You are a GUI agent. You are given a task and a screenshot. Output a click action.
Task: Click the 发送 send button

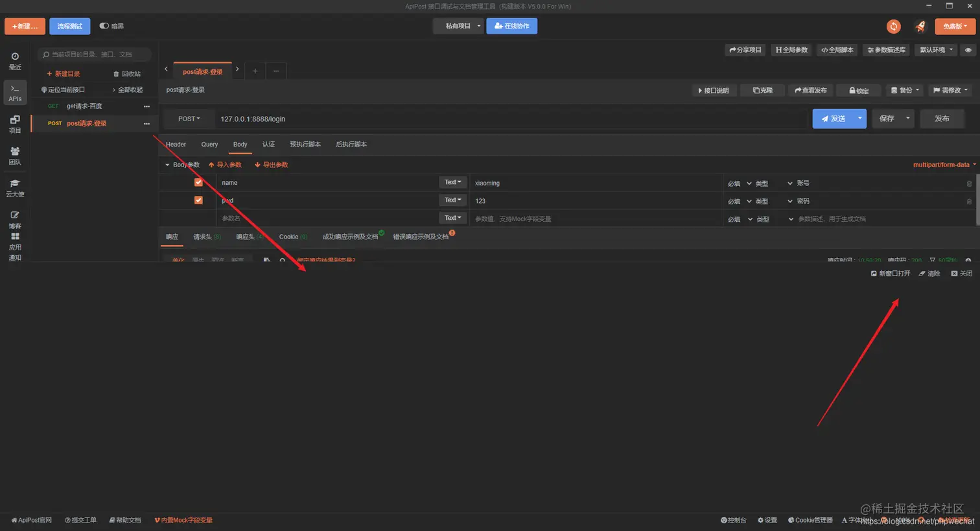point(833,119)
